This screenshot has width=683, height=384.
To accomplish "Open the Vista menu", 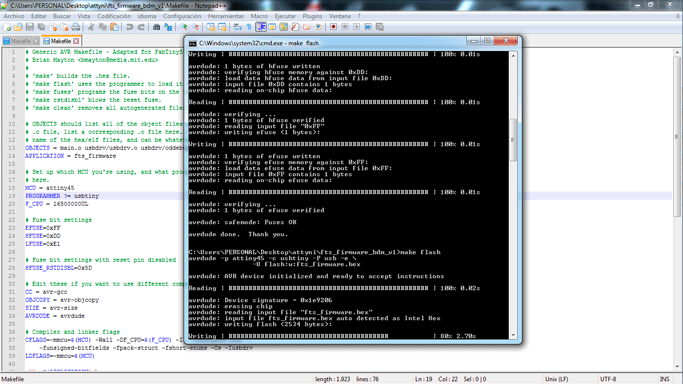I will point(84,16).
